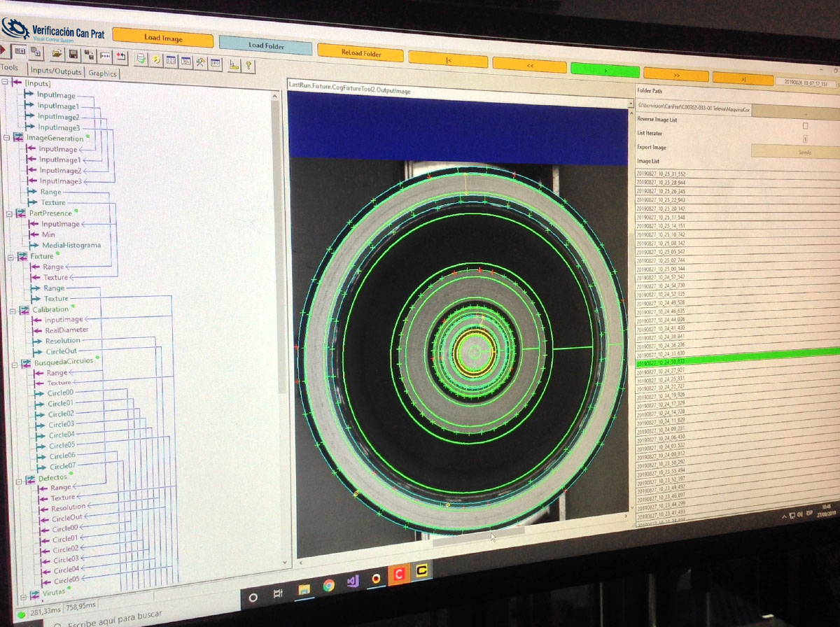
Task: Click the Load Folder button
Action: pos(265,45)
